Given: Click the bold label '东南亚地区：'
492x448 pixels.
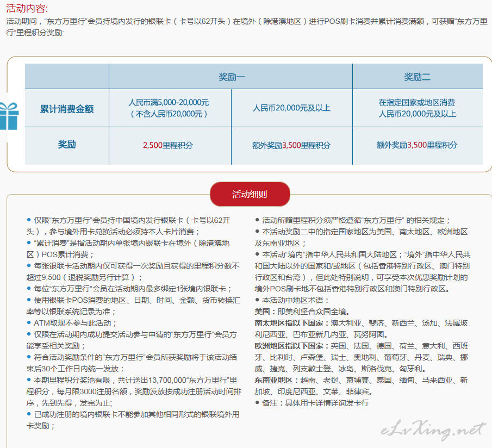Looking at the screenshot, I should click(277, 380).
